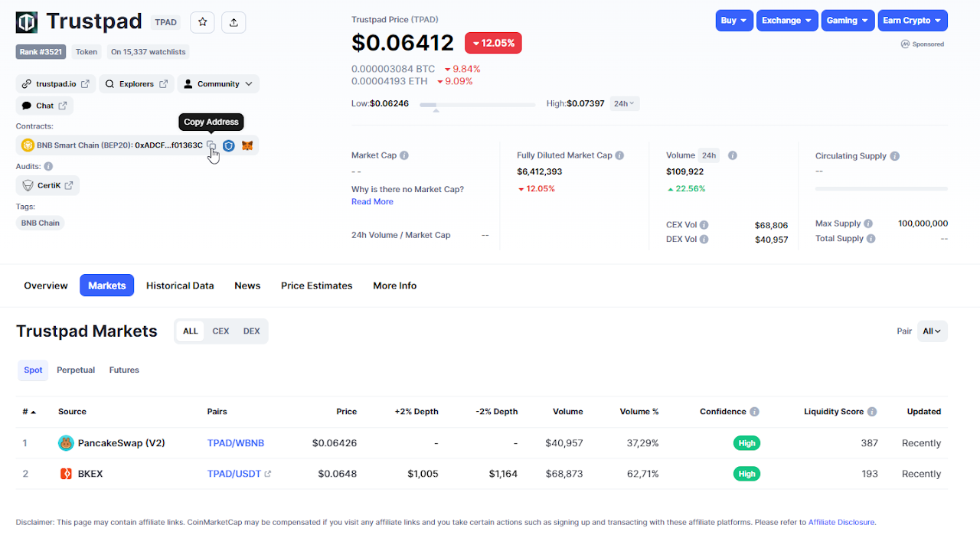This screenshot has width=980, height=548.
Task: Open the Buy dropdown
Action: 734,21
